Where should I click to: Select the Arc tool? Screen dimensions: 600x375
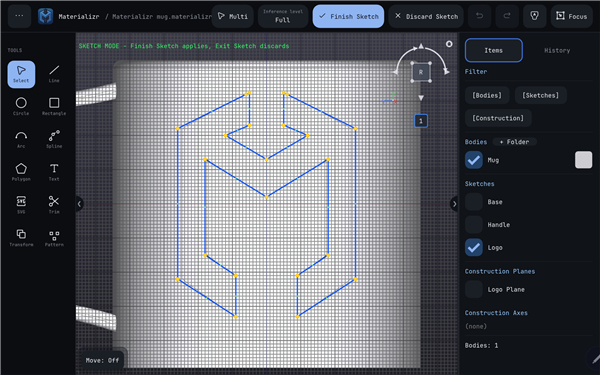[21, 140]
